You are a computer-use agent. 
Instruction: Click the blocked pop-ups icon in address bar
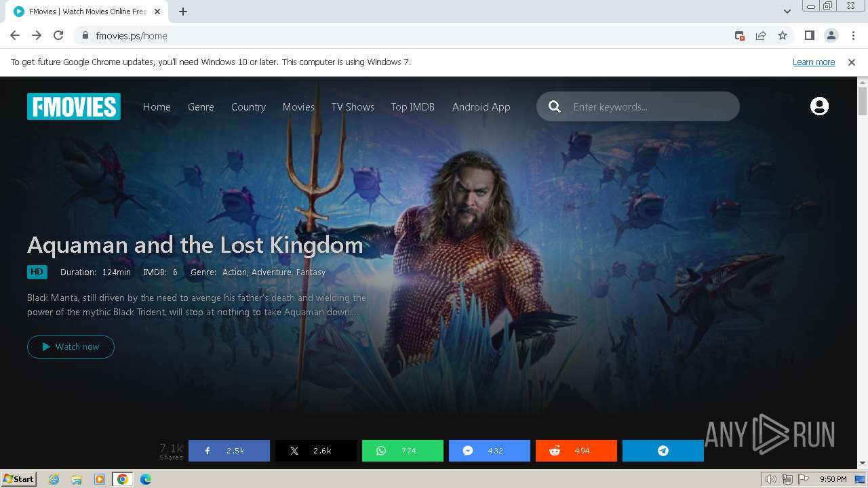click(x=740, y=36)
